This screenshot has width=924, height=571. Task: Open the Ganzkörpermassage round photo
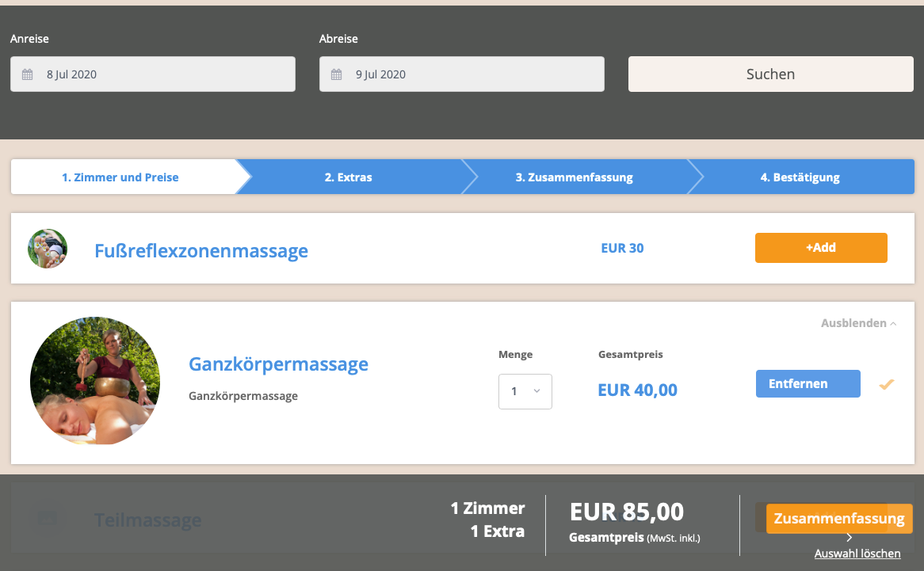[95, 381]
